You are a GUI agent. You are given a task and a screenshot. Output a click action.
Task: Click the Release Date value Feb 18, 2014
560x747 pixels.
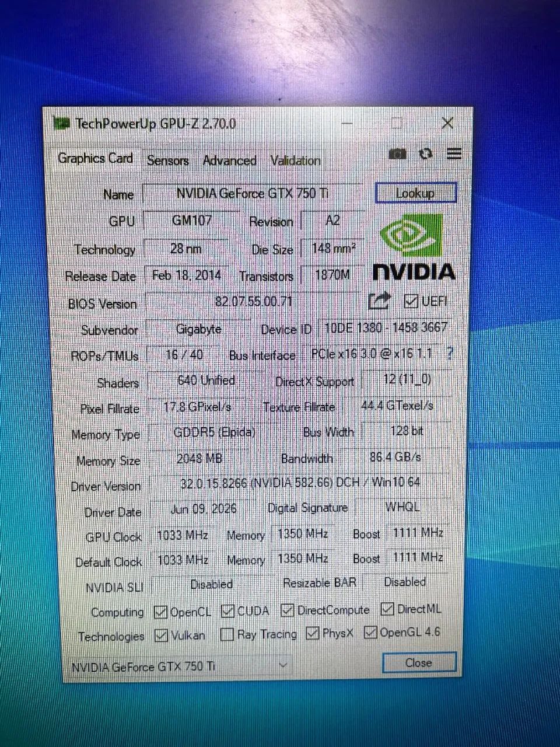(187, 275)
